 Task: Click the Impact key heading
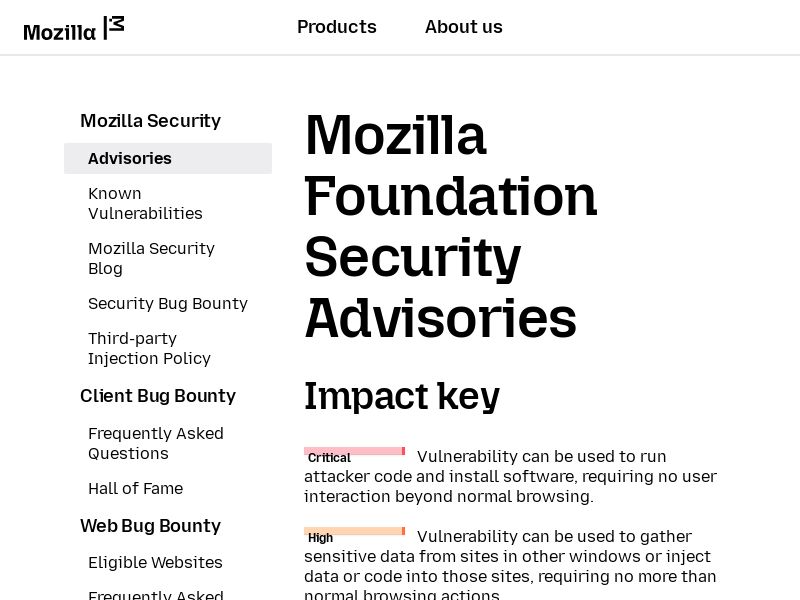tap(402, 396)
